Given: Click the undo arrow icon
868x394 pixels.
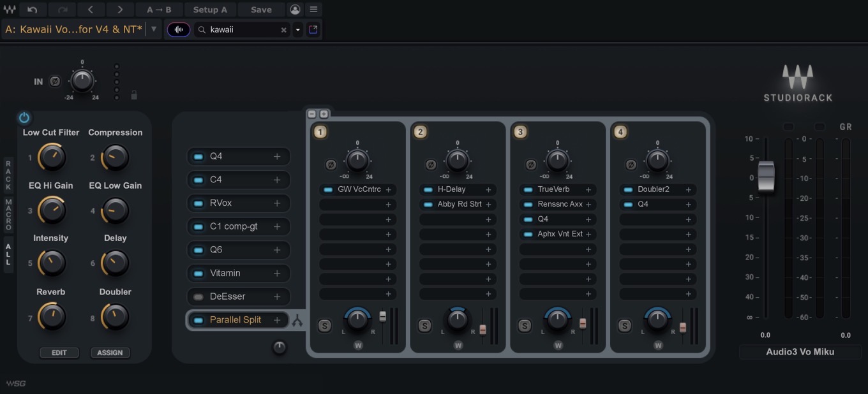Looking at the screenshot, I should [x=33, y=10].
